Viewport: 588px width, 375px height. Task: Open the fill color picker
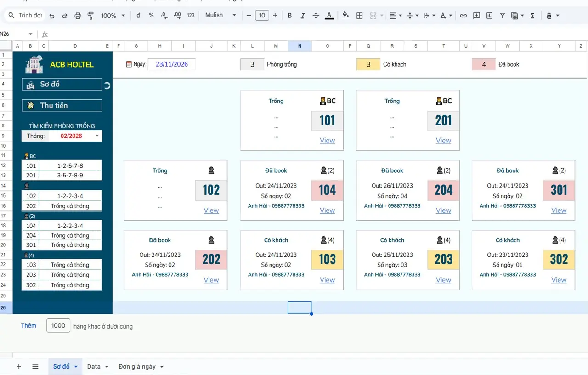pos(345,15)
